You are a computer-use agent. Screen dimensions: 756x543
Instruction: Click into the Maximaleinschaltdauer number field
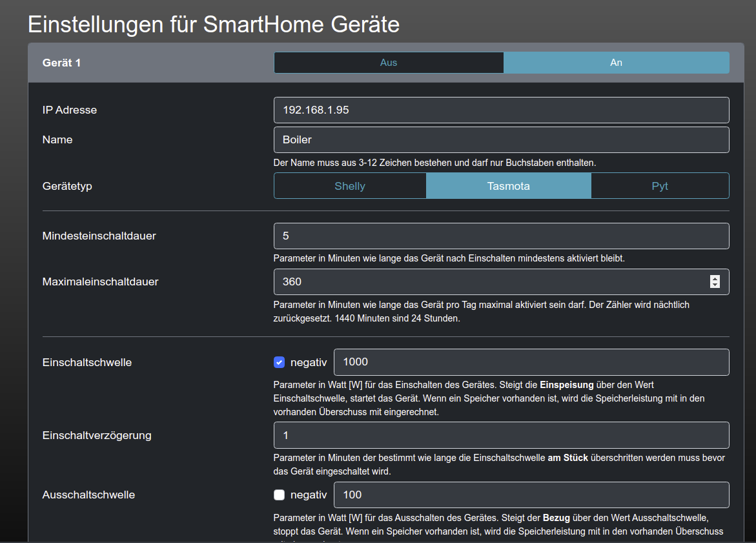[x=491, y=282]
